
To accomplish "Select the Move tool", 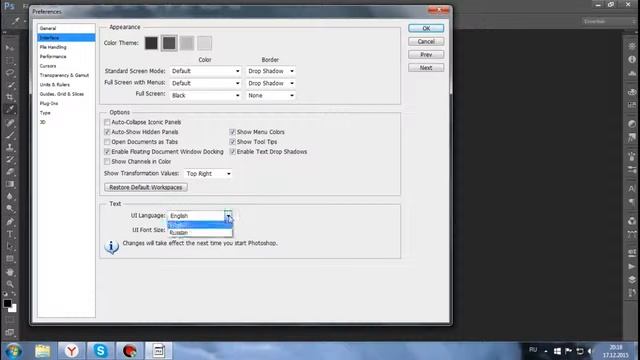I will 10,48.
